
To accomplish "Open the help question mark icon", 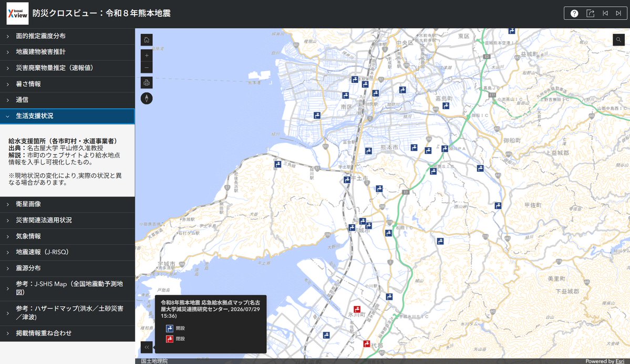I will click(x=574, y=13).
